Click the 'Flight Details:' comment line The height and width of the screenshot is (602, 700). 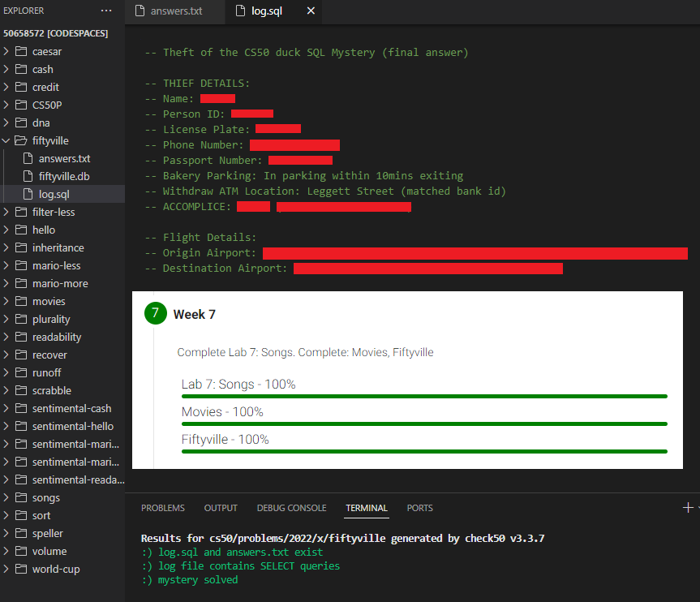(200, 237)
